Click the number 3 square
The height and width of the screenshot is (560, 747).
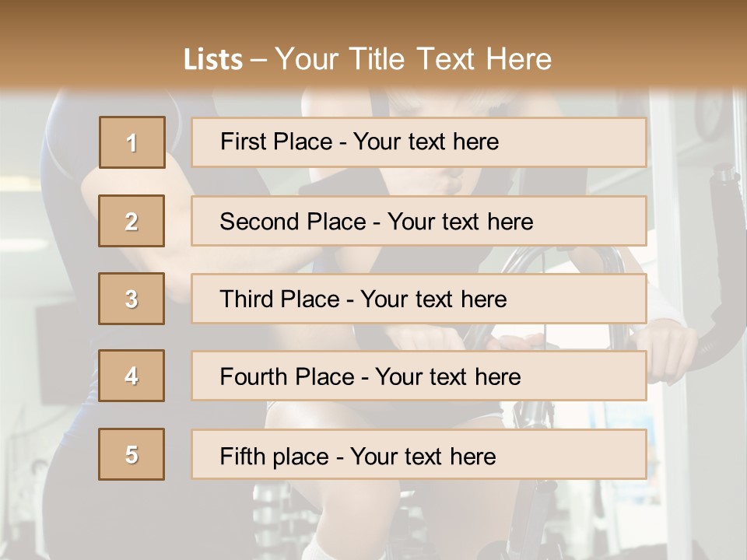(x=132, y=299)
